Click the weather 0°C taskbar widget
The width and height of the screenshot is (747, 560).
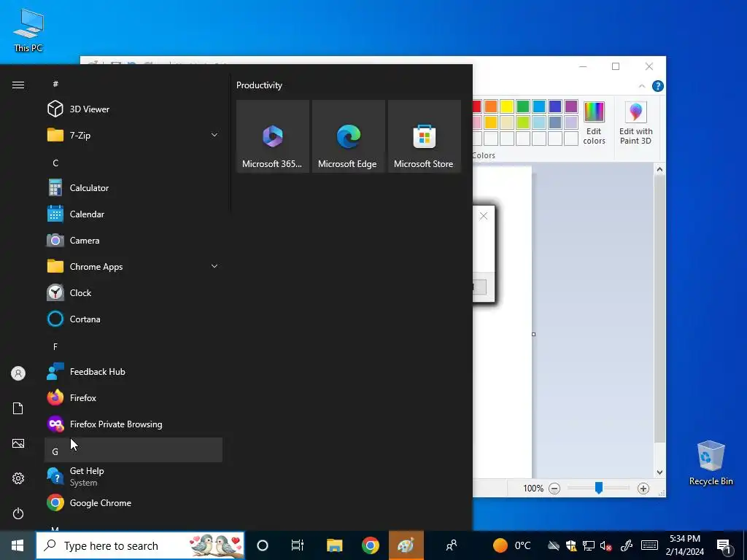(511, 545)
